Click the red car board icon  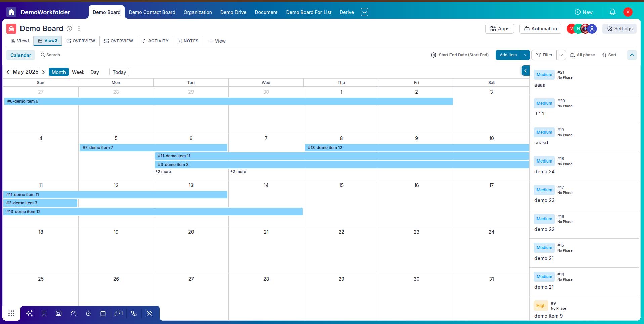pyautogui.click(x=11, y=29)
